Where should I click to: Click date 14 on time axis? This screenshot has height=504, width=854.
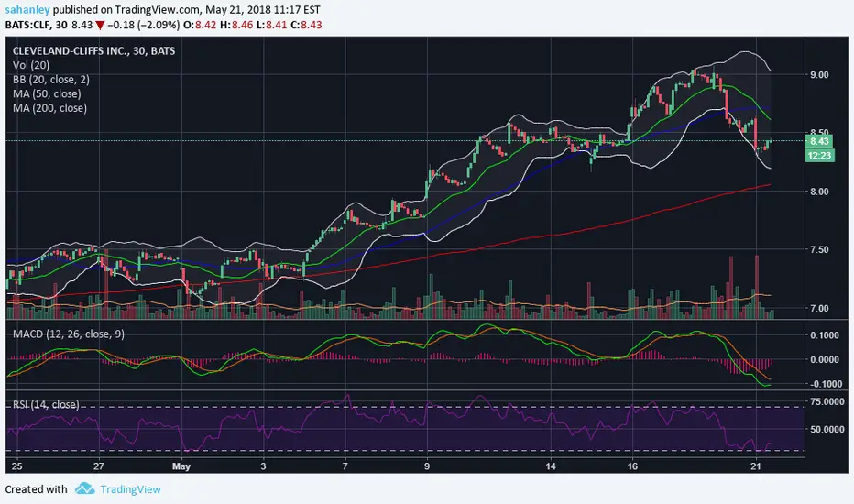pyautogui.click(x=551, y=466)
